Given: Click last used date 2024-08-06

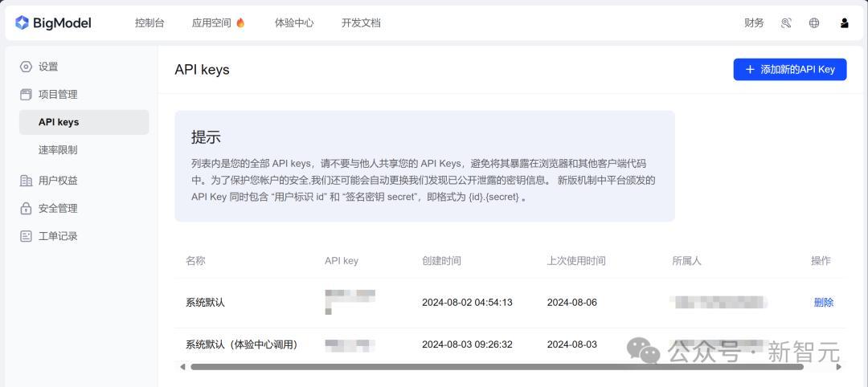Looking at the screenshot, I should click(572, 303).
